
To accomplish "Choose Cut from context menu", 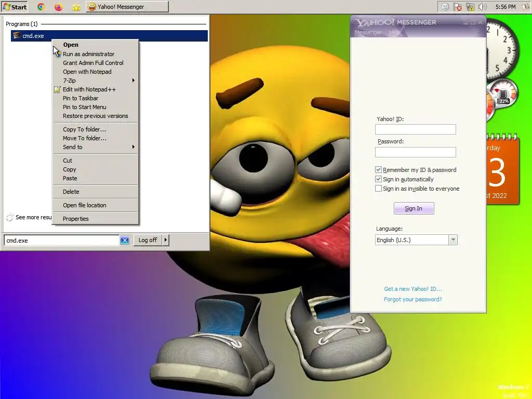I will point(96,161).
